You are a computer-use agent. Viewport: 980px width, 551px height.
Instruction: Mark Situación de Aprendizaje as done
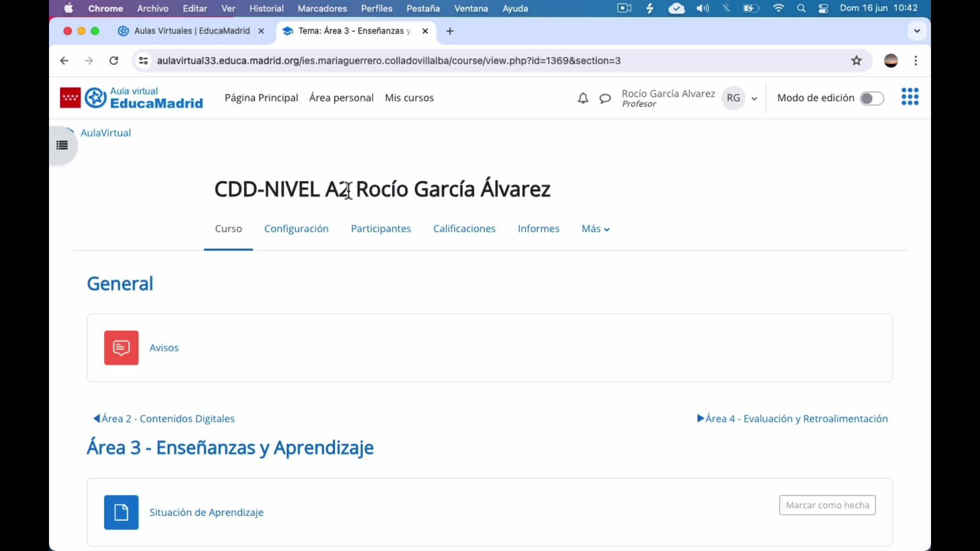[827, 505]
